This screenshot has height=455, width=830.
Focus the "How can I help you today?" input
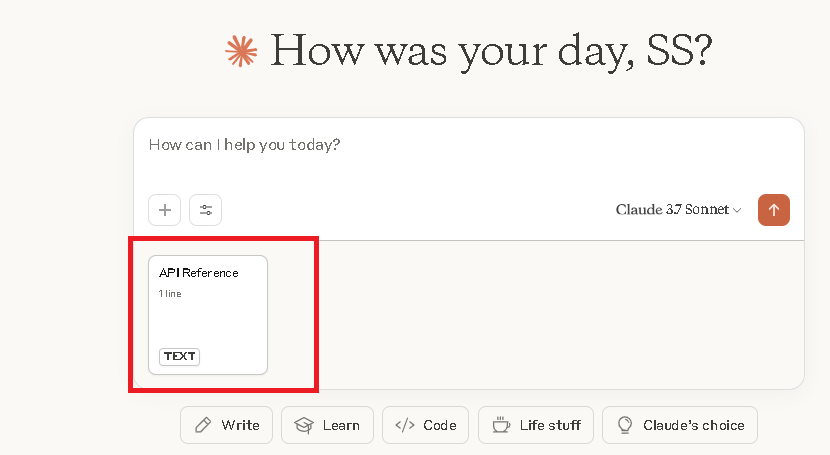pyautogui.click(x=400, y=145)
